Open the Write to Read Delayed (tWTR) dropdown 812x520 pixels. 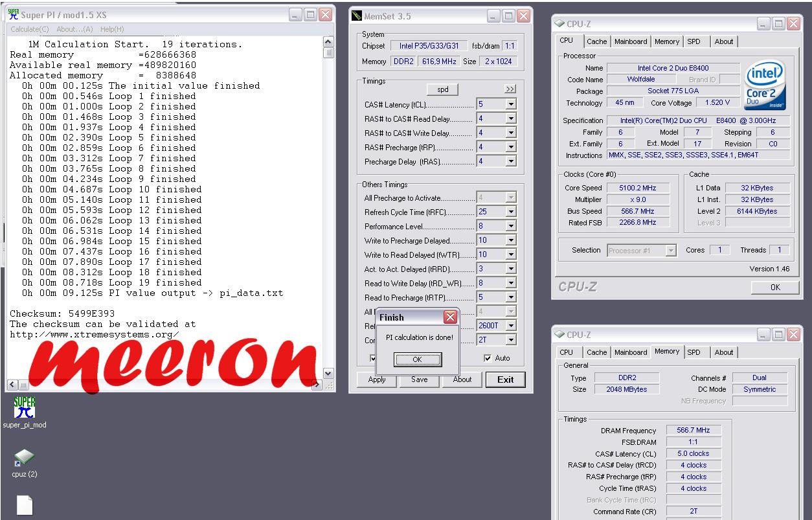point(511,254)
